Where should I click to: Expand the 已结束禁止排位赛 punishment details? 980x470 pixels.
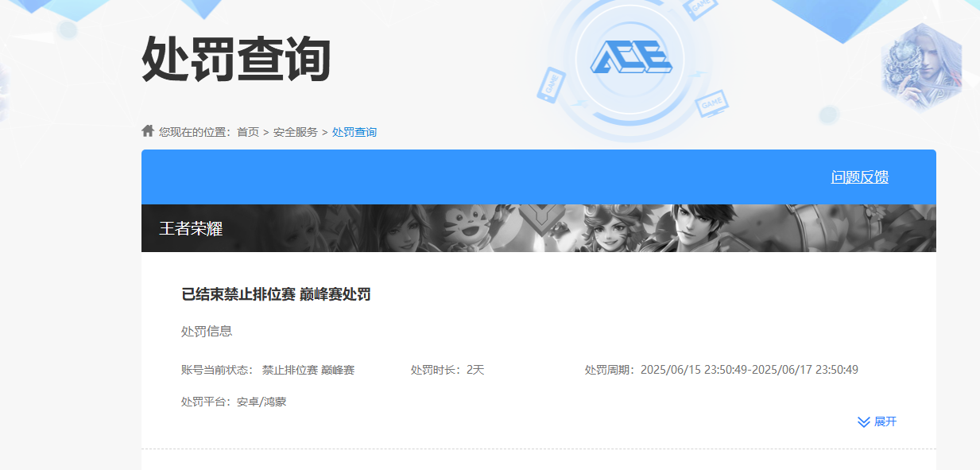[x=877, y=422]
